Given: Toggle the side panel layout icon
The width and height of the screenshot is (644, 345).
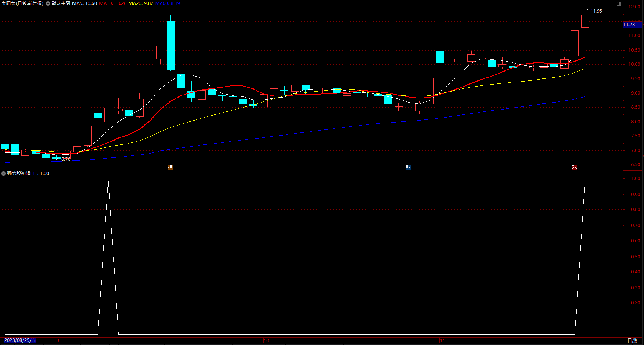Looking at the screenshot, I should [619, 3].
